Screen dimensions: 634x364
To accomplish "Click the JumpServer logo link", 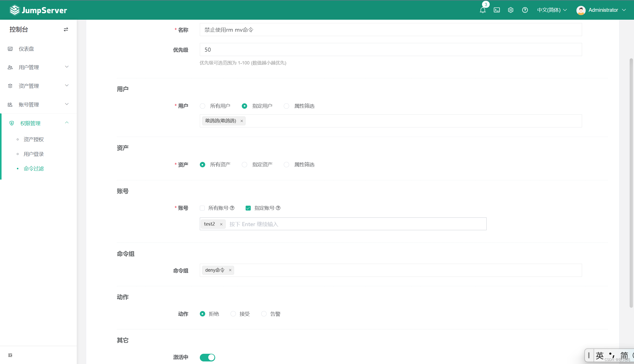I will pos(38,10).
